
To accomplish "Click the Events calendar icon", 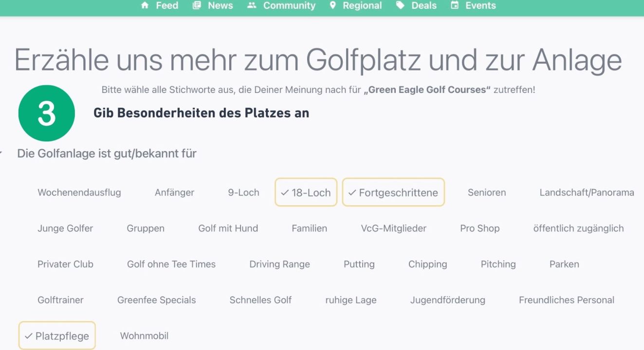I will pos(455,5).
